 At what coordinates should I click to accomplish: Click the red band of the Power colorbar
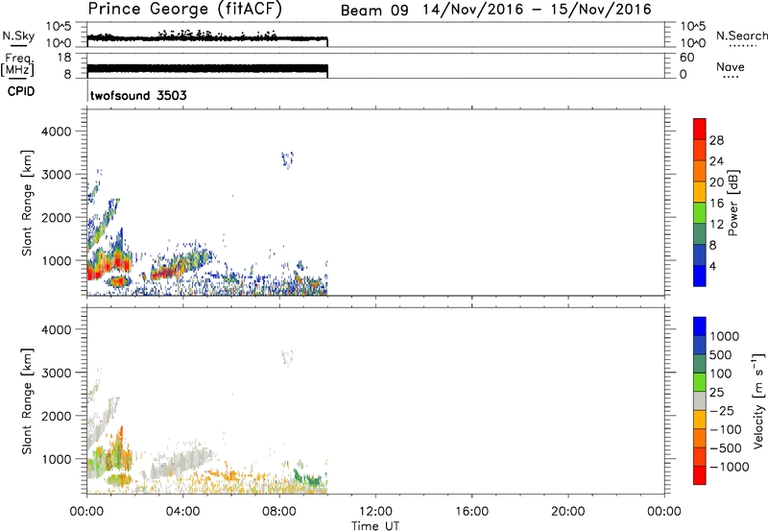(x=700, y=129)
